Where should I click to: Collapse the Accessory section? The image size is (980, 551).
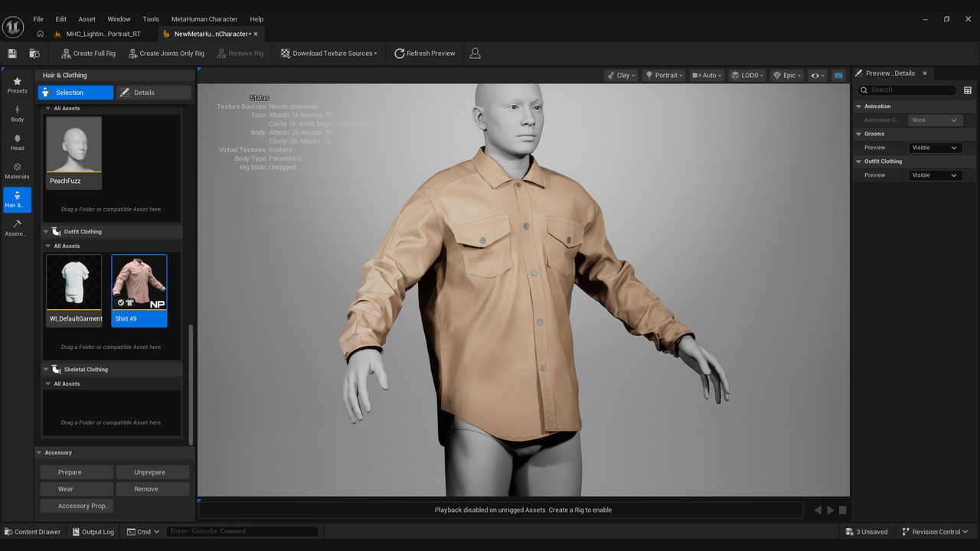(x=39, y=452)
